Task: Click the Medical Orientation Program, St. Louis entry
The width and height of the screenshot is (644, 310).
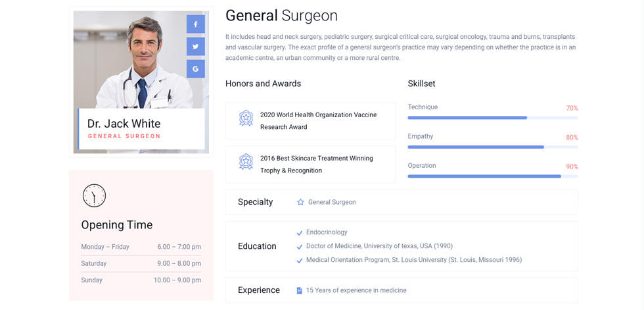Action: [414, 260]
